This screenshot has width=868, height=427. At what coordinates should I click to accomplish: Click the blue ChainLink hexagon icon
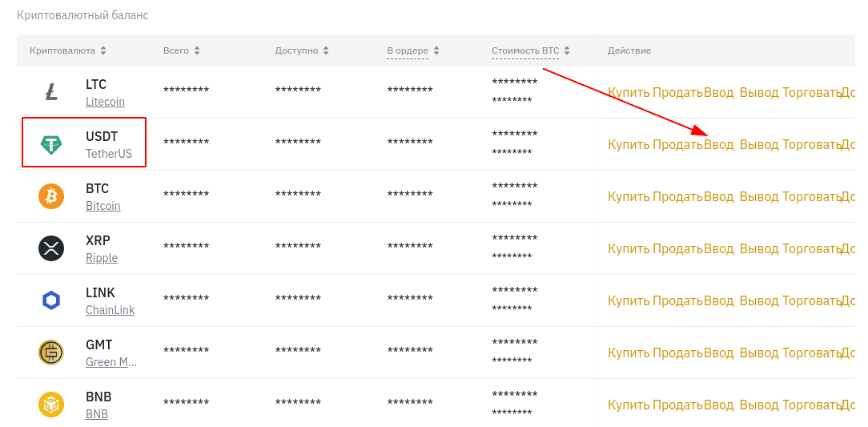coord(51,300)
